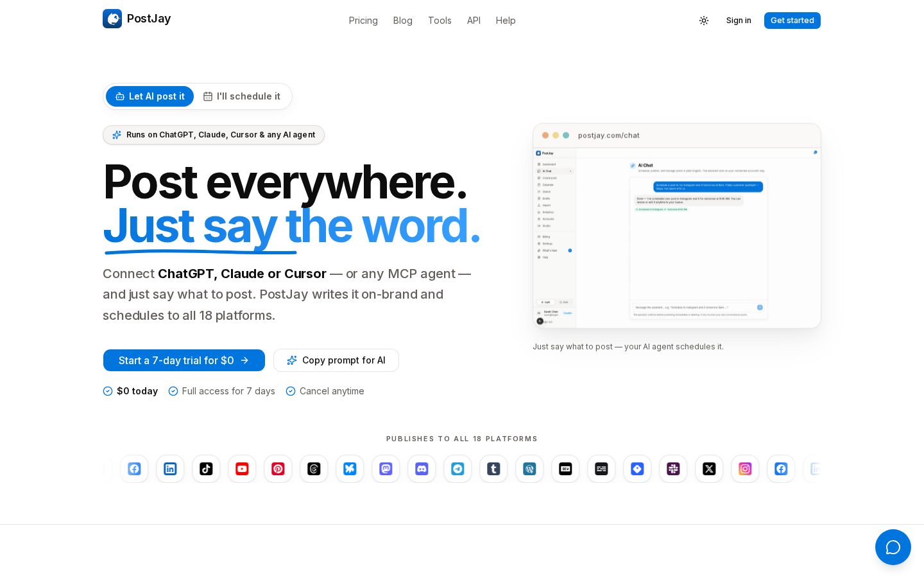Viewport: 924px width, 578px height.
Task: Click caption 'Just say what to post'
Action: [628, 347]
